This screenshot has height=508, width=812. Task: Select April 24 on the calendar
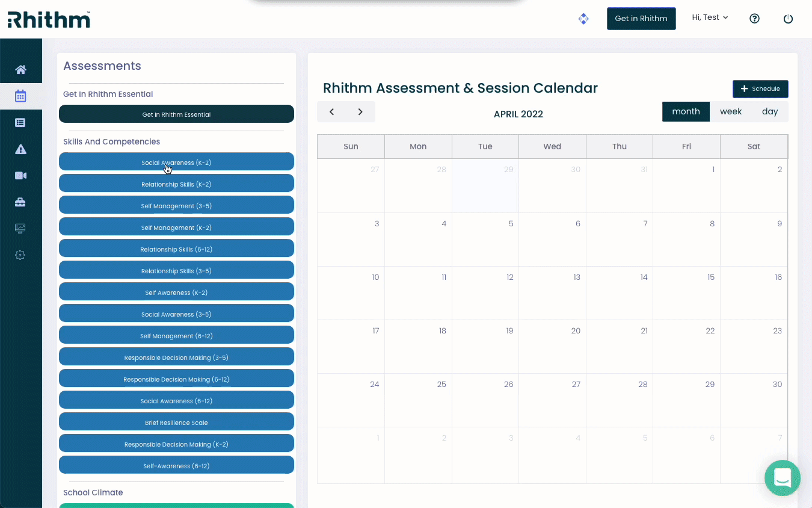pos(351,400)
